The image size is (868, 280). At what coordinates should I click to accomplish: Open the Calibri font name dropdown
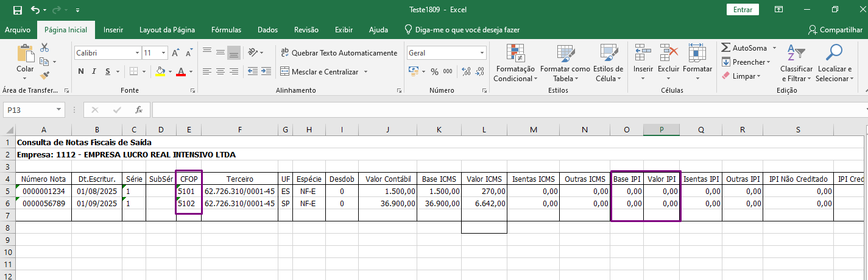[136, 53]
